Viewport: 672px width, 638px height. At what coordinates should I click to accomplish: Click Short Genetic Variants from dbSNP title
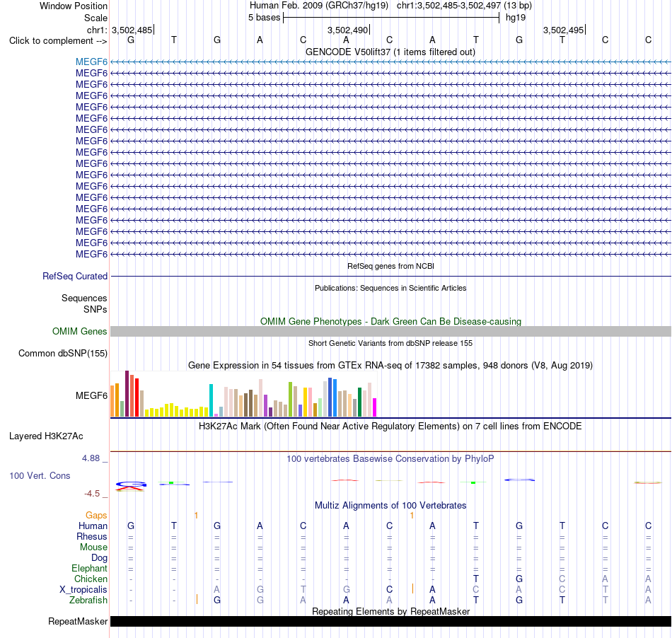click(x=390, y=343)
